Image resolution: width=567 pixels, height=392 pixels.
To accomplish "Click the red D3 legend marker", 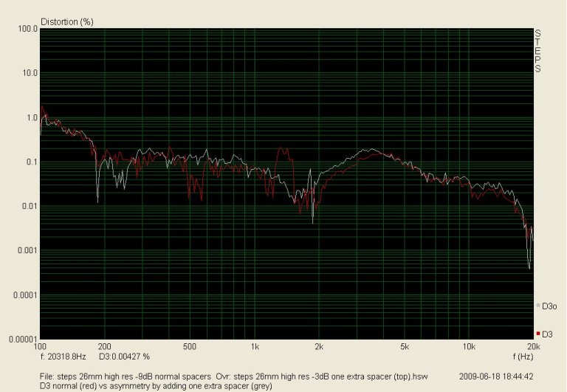I will [538, 334].
